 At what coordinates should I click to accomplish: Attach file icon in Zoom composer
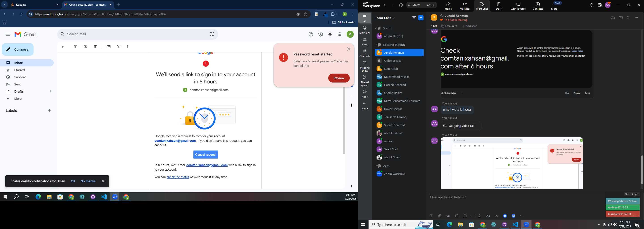click(457, 216)
